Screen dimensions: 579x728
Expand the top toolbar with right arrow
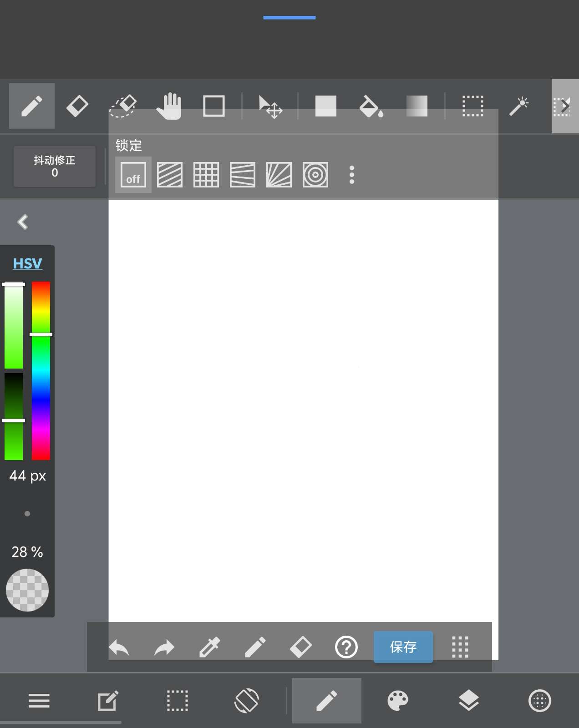click(x=565, y=106)
